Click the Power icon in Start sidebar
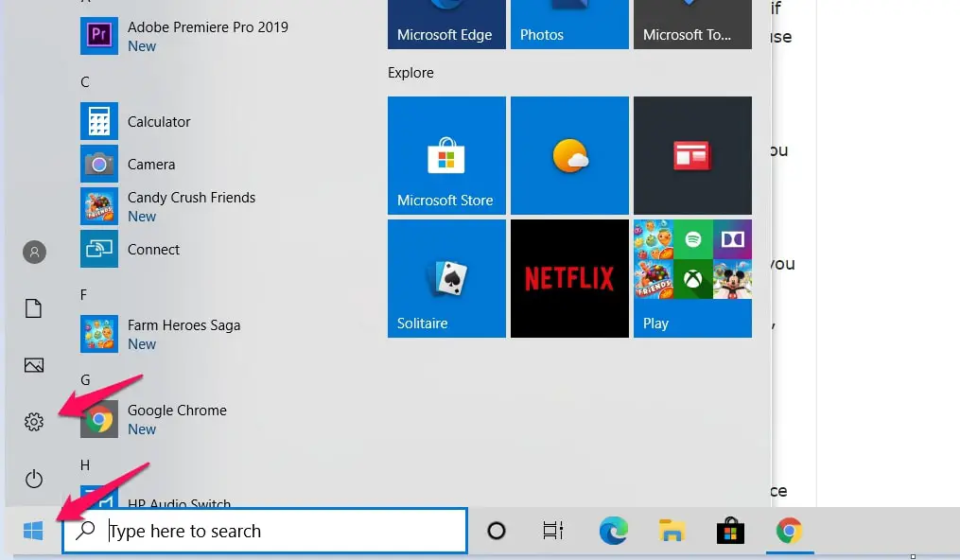Image resolution: width=960 pixels, height=560 pixels. point(34,479)
